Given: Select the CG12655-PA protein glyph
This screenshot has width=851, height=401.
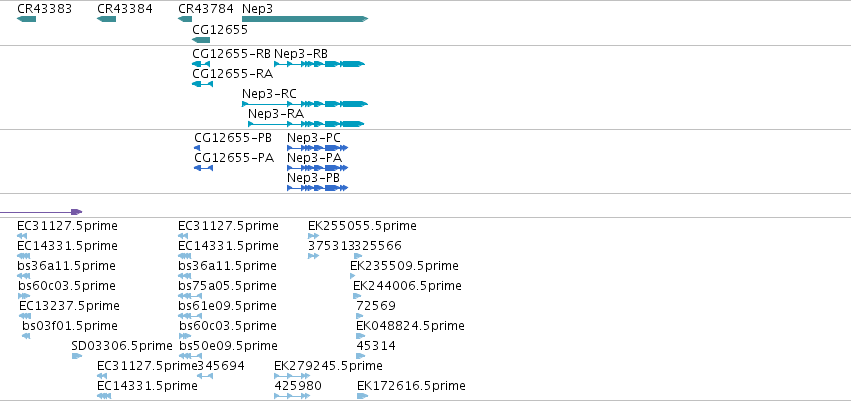Looking at the screenshot, I should [204, 168].
